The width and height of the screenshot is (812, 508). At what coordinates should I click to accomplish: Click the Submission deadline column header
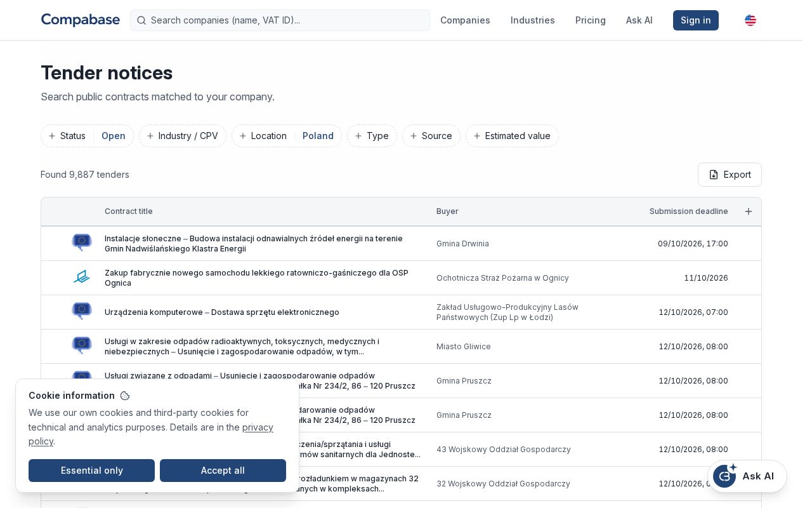pos(689,211)
